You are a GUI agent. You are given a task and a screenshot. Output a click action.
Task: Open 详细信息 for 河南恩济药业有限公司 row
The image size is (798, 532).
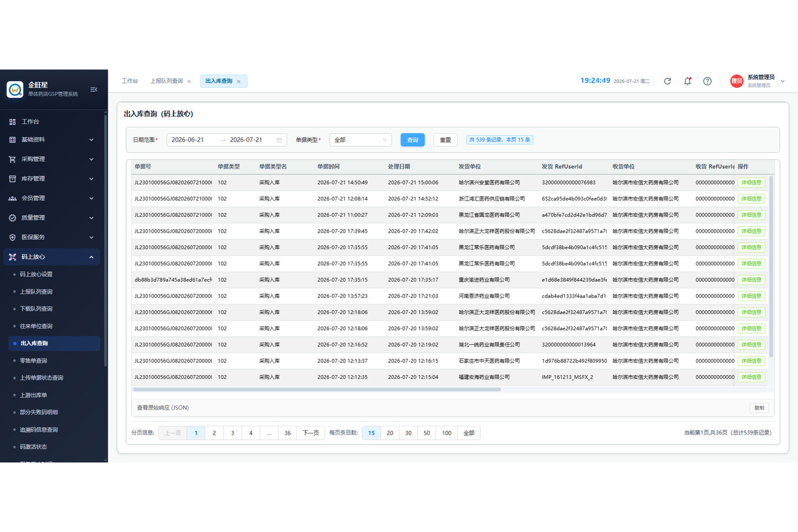(x=751, y=296)
